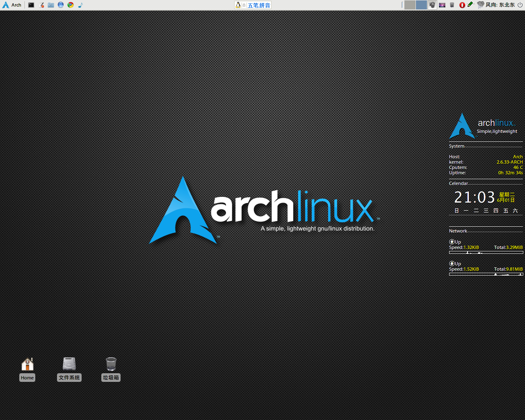Click the CPU temperature 46 C
The height and width of the screenshot is (420, 525).
[518, 167]
